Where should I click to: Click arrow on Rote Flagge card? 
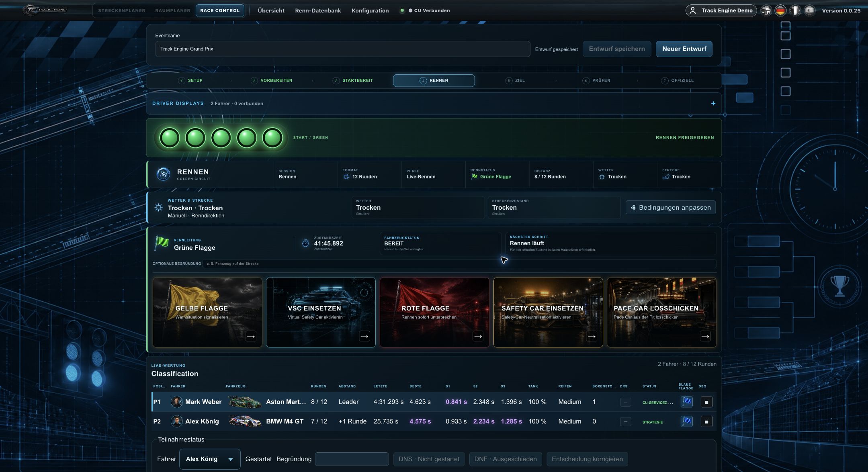(478, 336)
